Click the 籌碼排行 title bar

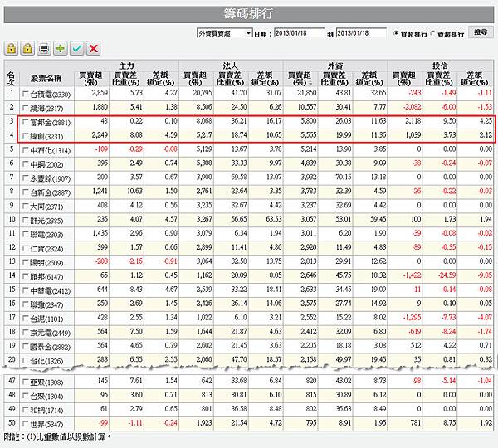249,14
